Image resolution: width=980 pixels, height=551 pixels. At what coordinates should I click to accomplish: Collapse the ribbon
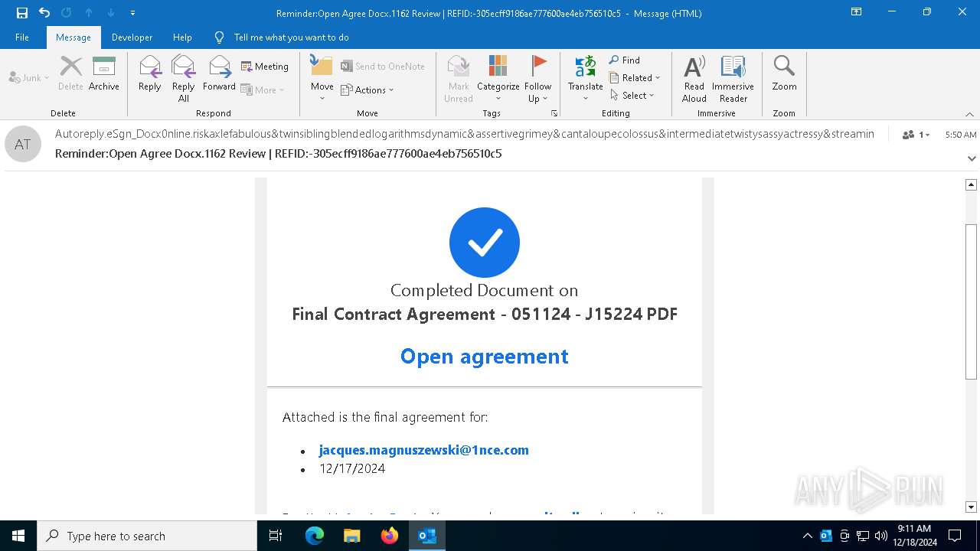point(969,114)
